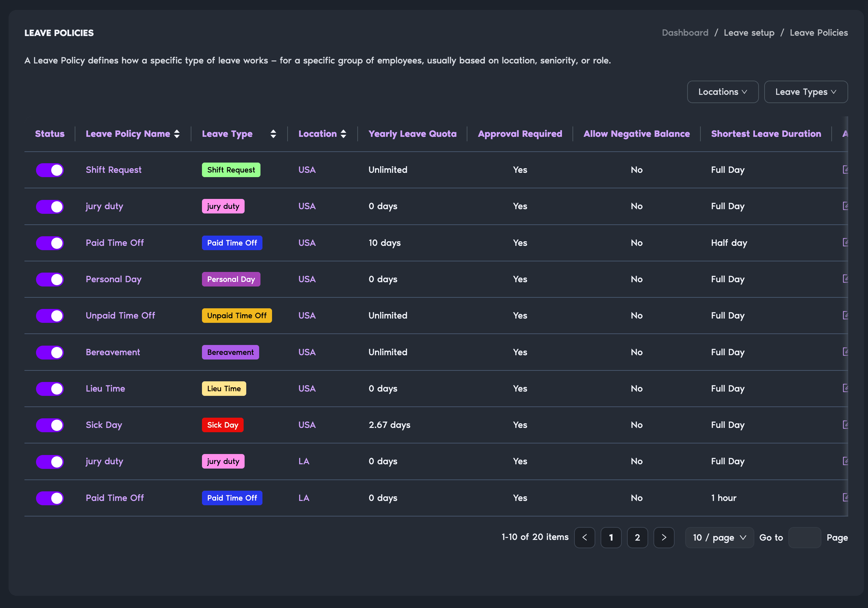This screenshot has width=868, height=608.
Task: Toggle Lieu Time policy status
Action: (x=50, y=389)
